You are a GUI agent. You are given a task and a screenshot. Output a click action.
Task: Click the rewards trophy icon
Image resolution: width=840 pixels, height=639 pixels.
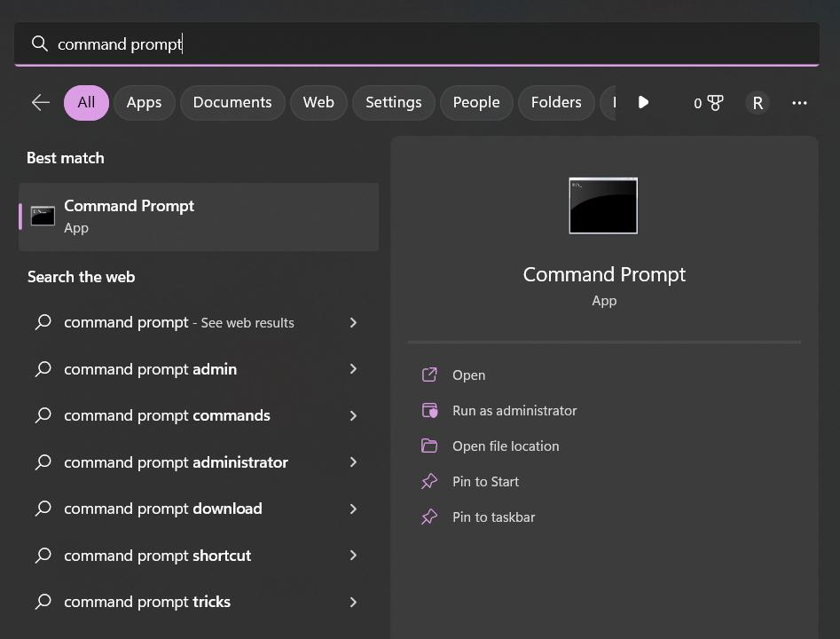(715, 103)
